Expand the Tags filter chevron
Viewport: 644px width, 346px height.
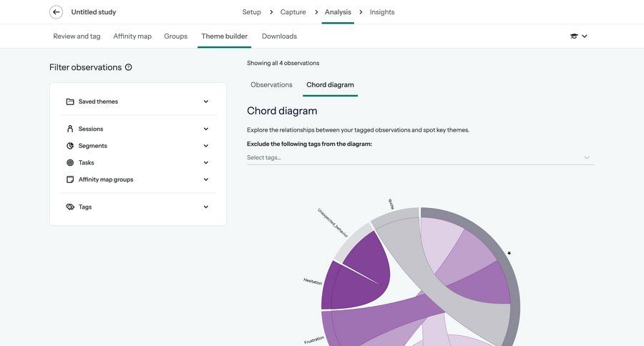click(206, 207)
